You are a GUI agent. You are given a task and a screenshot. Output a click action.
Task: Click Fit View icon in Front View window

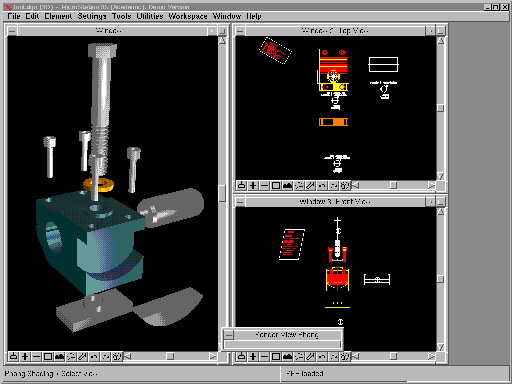click(287, 356)
